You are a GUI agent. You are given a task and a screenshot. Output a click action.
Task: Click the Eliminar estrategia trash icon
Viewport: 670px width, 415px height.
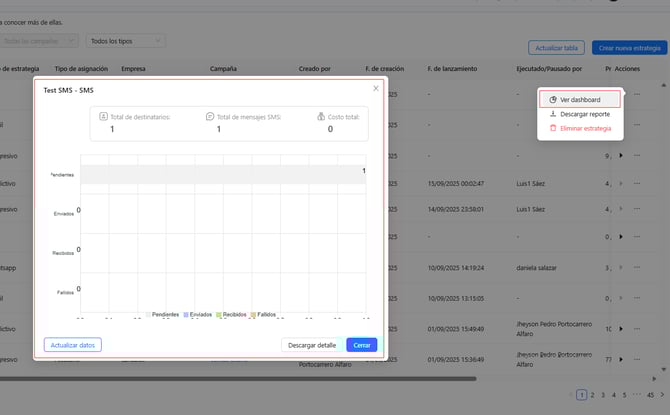pyautogui.click(x=553, y=129)
